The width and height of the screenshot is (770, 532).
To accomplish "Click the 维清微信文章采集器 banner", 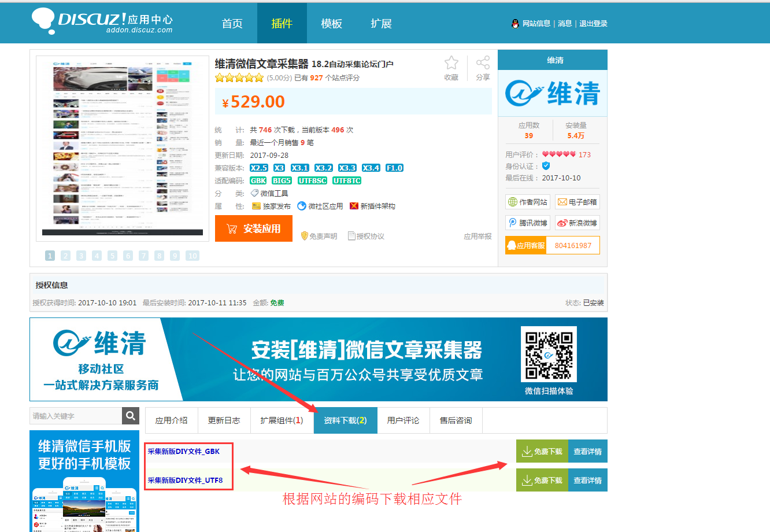I will click(319, 359).
